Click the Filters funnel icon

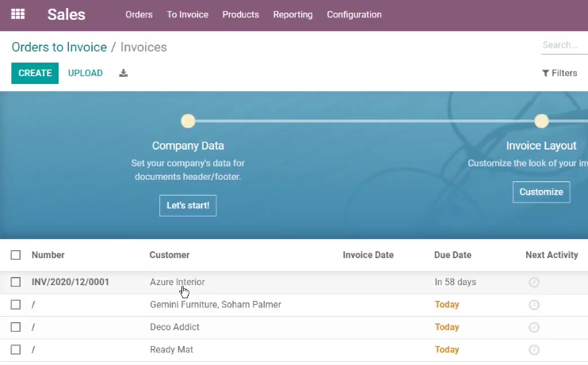pyautogui.click(x=545, y=73)
